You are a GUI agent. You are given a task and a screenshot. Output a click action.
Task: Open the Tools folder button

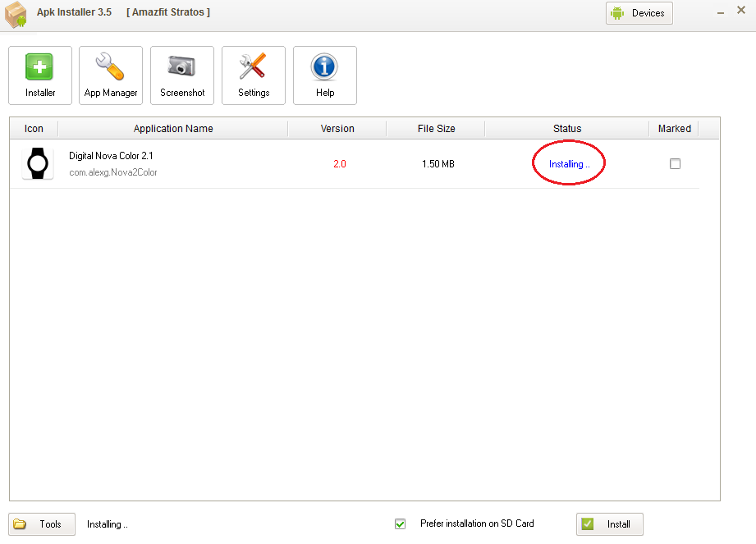[42, 524]
